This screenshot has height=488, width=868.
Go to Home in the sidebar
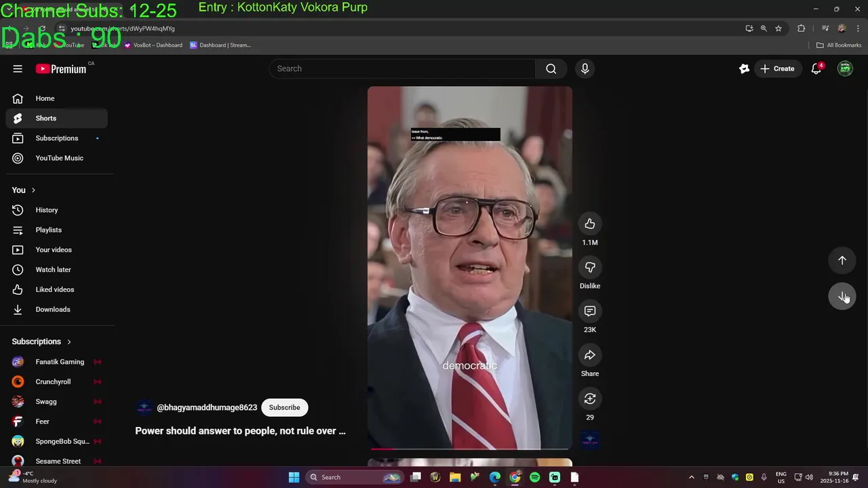coord(57,98)
